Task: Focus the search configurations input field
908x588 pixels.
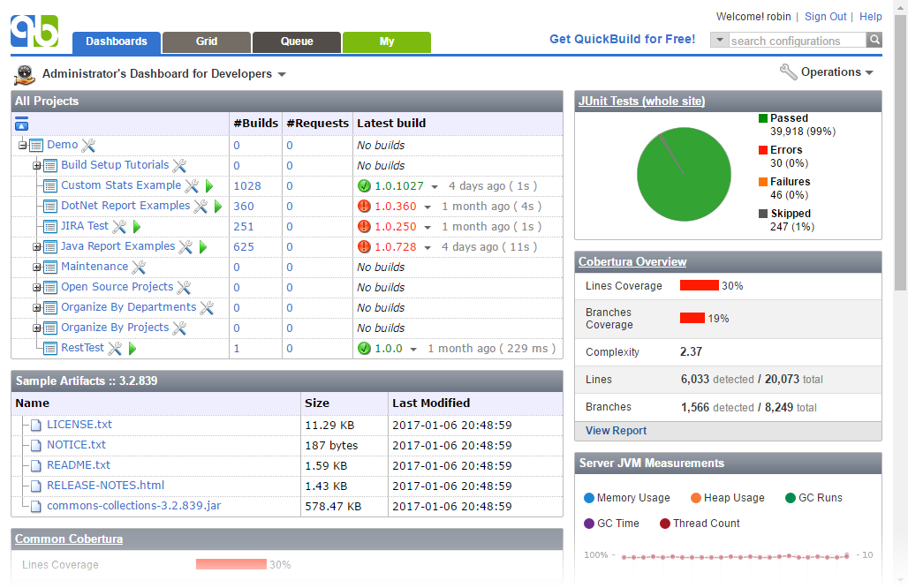Action: coord(797,41)
